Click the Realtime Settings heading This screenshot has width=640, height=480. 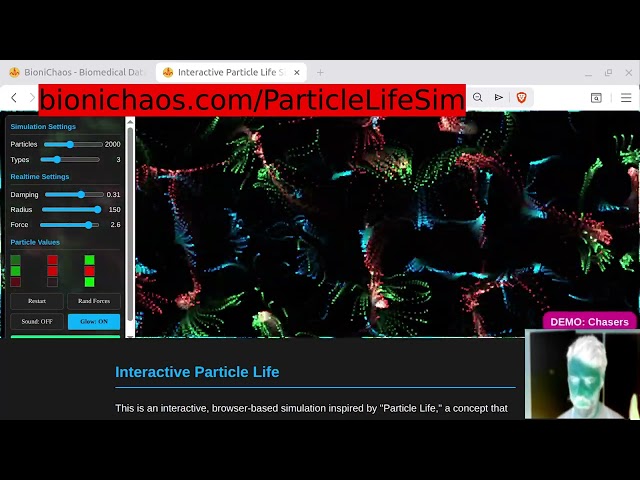pos(40,177)
